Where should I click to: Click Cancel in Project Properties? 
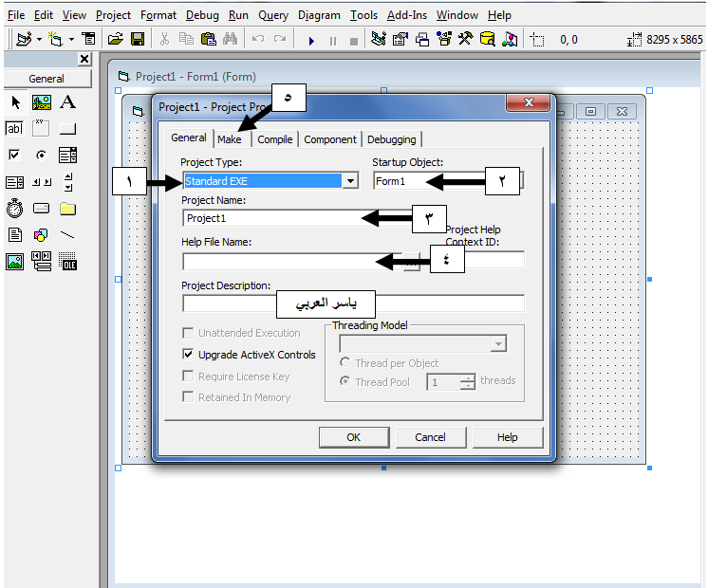430,437
